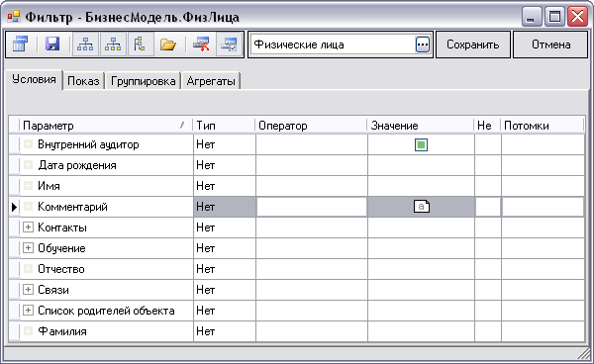Open the Группировка tab

coord(144,81)
